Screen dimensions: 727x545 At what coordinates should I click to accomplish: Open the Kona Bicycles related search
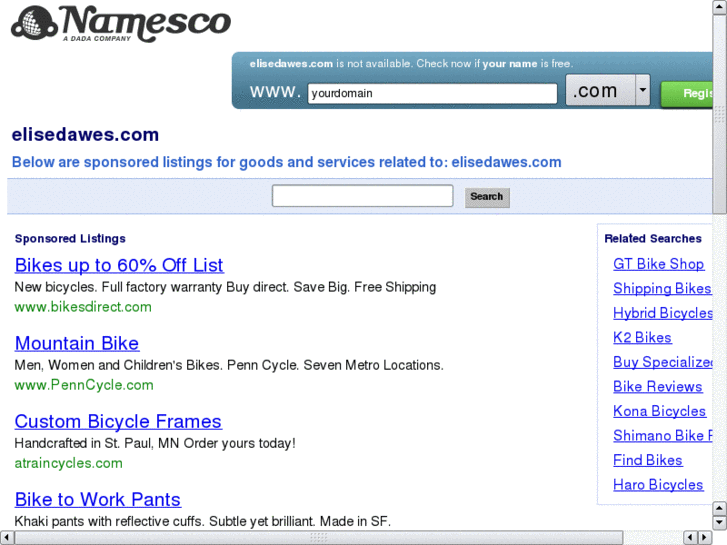[x=659, y=411]
